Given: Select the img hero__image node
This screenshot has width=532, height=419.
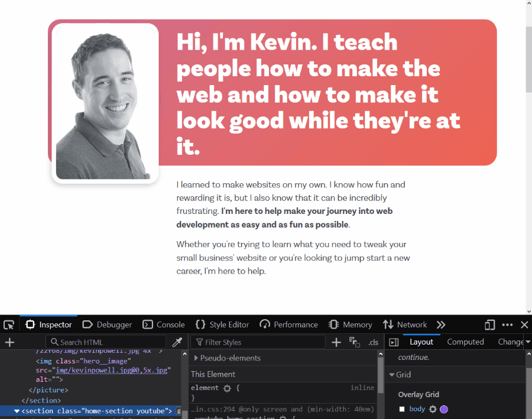Looking at the screenshot, I should pyautogui.click(x=103, y=370).
